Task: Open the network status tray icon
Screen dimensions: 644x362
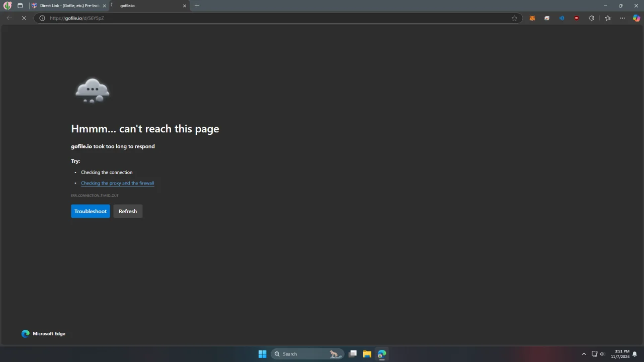Action: tap(594, 354)
